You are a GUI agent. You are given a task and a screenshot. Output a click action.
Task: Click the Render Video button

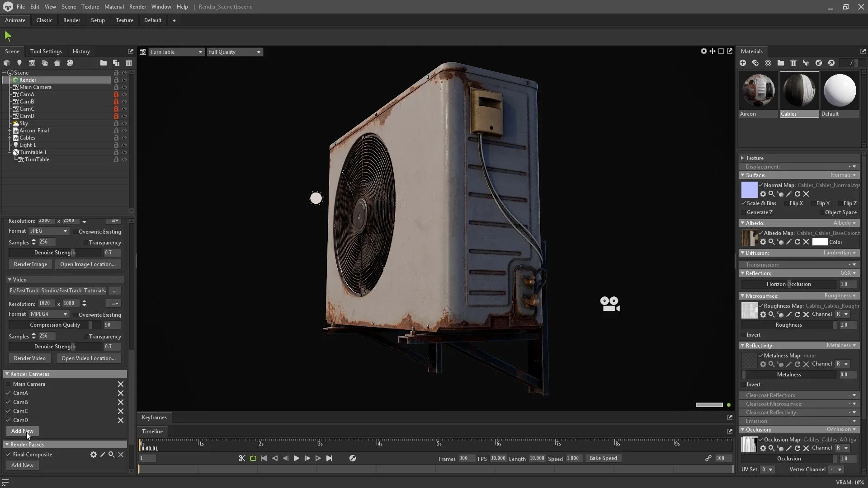tap(30, 358)
